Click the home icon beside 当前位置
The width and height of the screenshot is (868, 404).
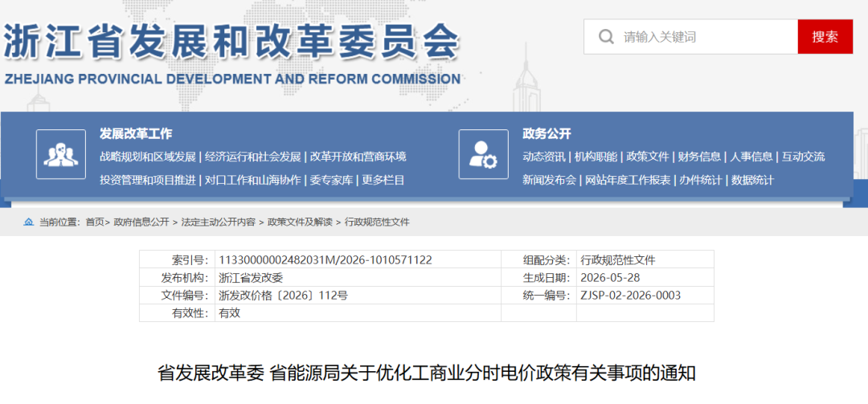pos(28,222)
